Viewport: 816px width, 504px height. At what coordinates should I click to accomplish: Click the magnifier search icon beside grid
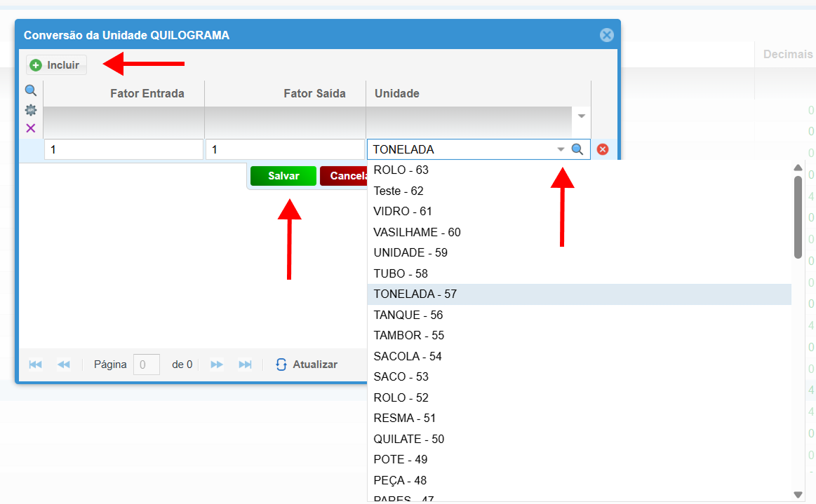31,90
